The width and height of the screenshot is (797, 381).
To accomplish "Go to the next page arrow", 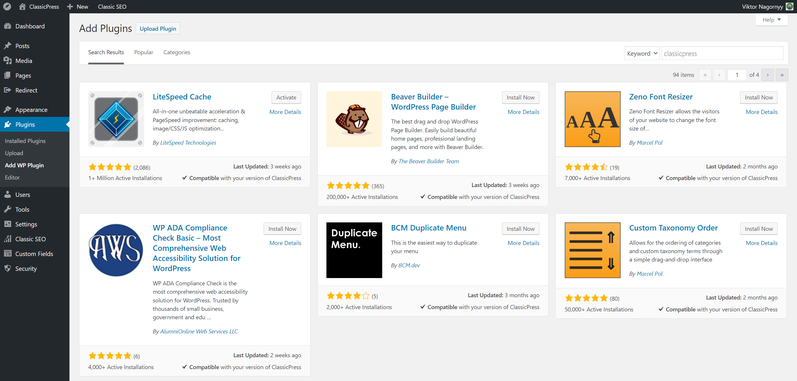I will (x=768, y=75).
